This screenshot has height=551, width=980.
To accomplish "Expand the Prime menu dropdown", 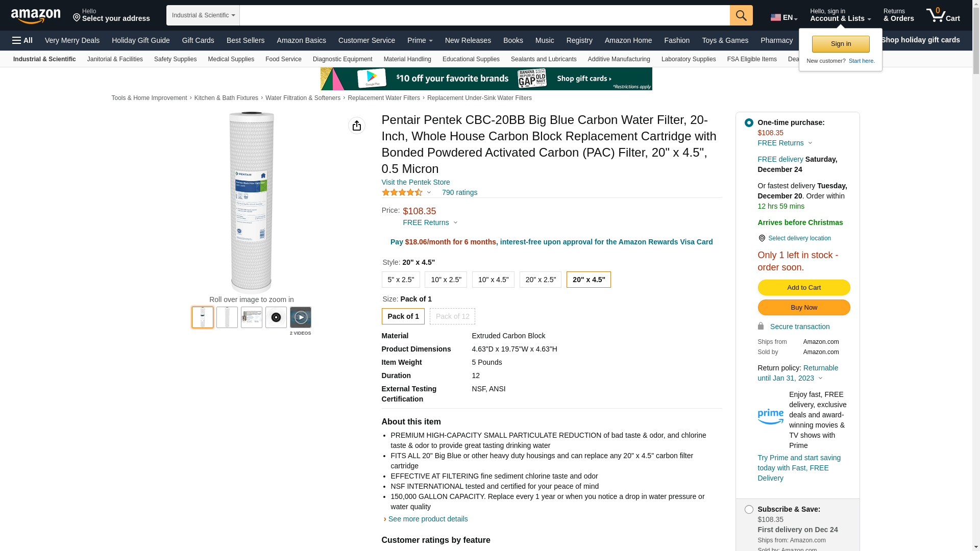I will pos(420,40).
